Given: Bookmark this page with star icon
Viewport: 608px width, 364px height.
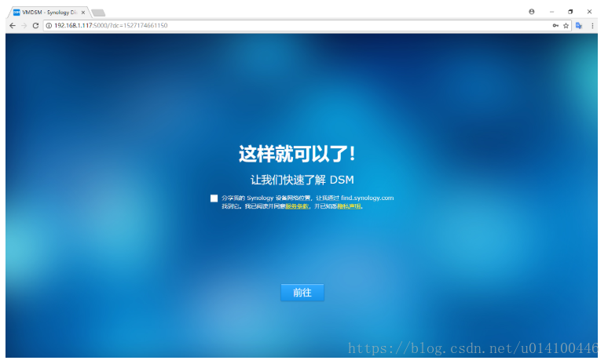Looking at the screenshot, I should (x=566, y=26).
